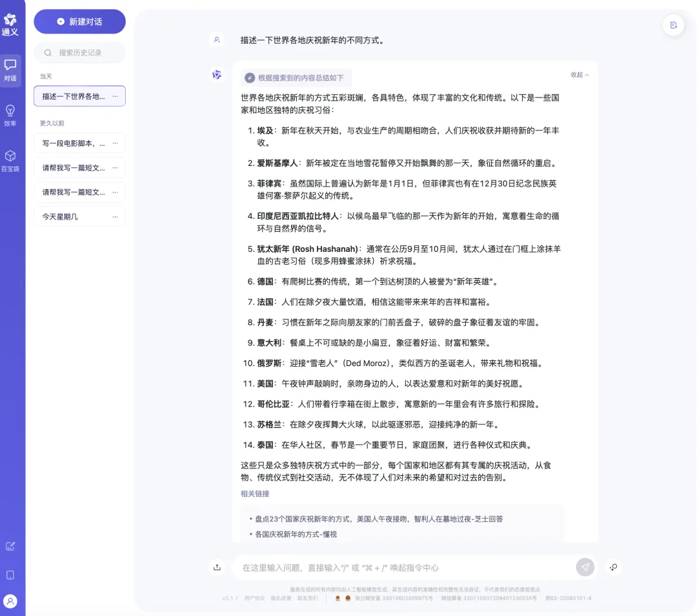
Task: Click the user avatar beside the question
Action: (x=217, y=40)
